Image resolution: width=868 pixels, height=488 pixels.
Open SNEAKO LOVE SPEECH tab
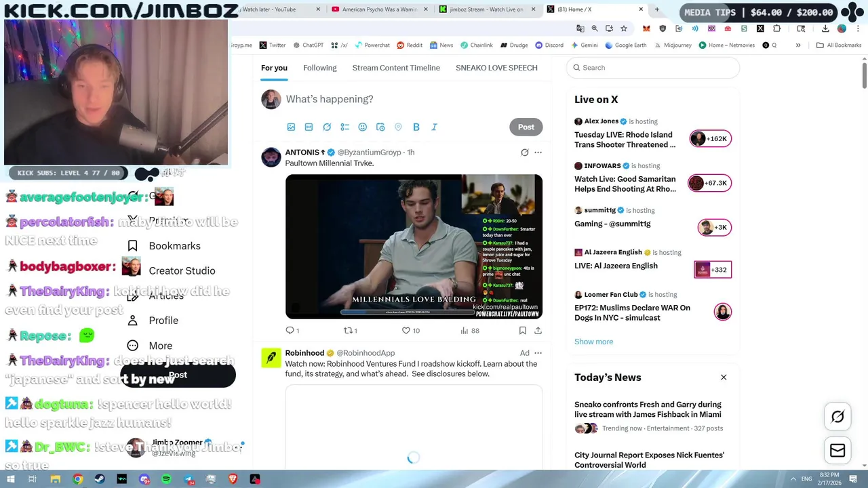(x=496, y=68)
